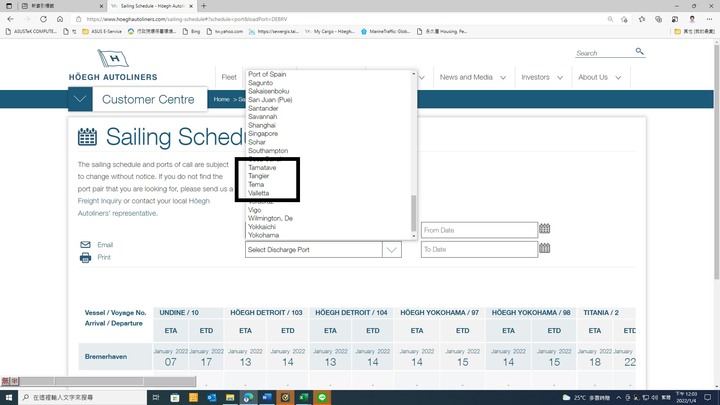Click the Windows taskbar search box
This screenshot has height=405, width=720.
[x=83, y=397]
